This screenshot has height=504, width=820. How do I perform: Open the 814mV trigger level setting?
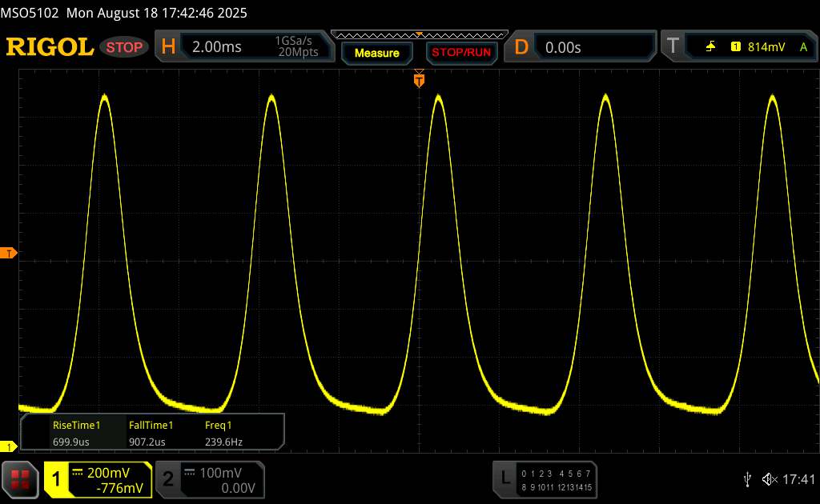[766, 47]
